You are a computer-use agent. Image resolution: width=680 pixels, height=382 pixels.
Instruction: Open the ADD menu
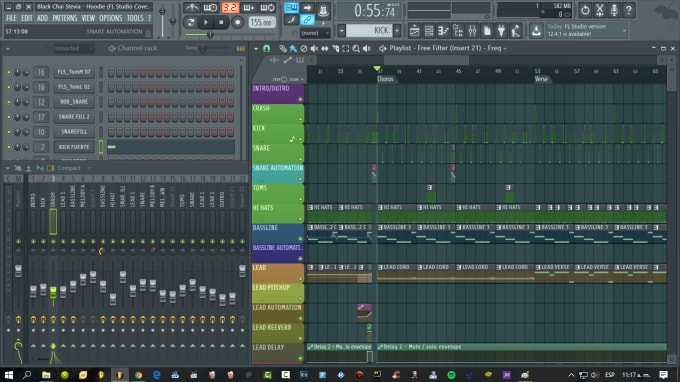42,18
